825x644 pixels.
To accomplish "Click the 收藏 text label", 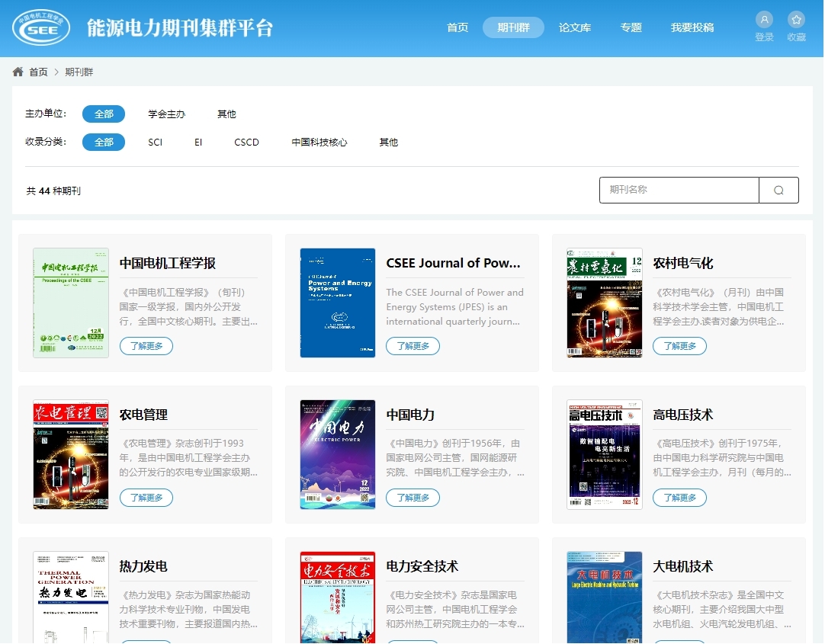I will click(796, 37).
